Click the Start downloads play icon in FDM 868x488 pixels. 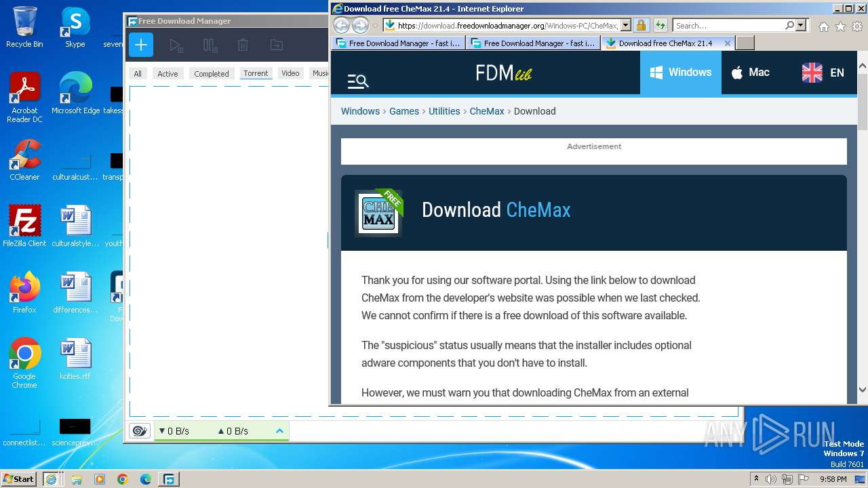[176, 45]
